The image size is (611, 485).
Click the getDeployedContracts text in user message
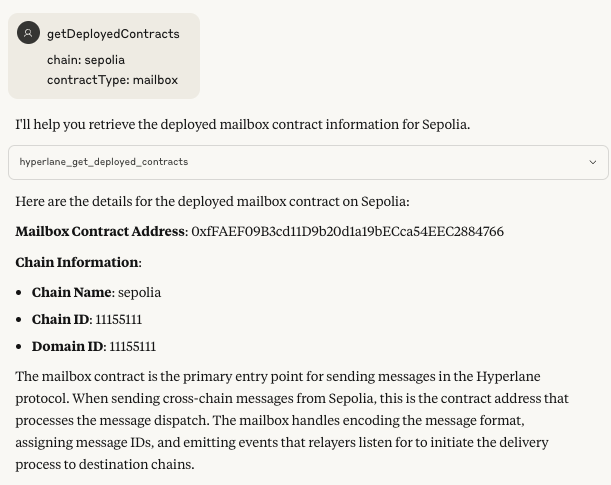tap(113, 34)
